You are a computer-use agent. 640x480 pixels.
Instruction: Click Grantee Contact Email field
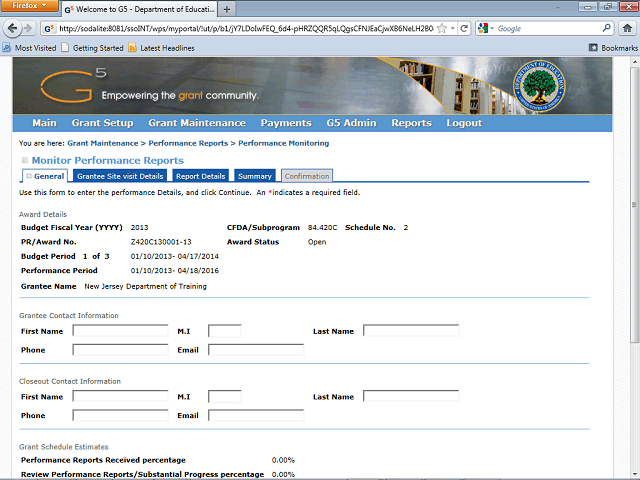[256, 349]
